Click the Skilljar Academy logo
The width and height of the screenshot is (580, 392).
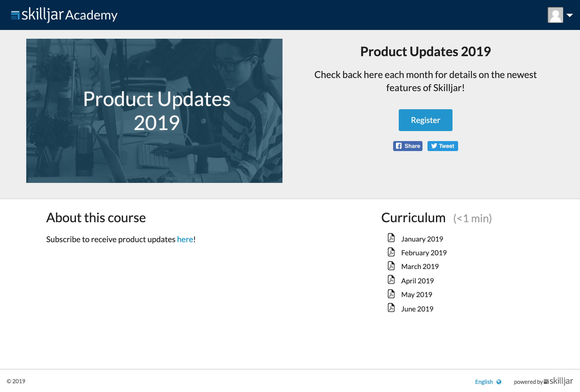click(64, 15)
